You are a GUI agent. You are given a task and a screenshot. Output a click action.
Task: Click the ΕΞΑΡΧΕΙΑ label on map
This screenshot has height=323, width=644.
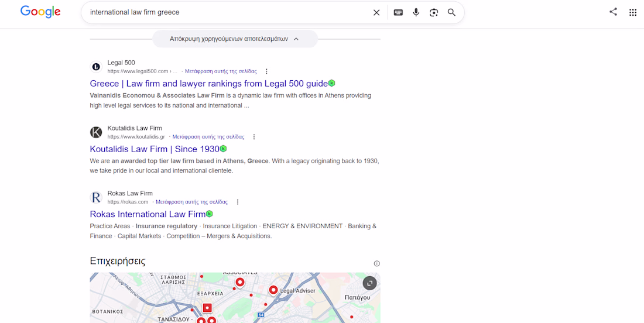pyautogui.click(x=210, y=294)
